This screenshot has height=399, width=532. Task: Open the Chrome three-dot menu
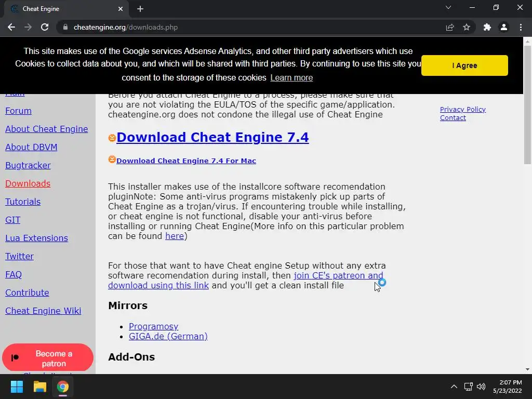point(521,27)
